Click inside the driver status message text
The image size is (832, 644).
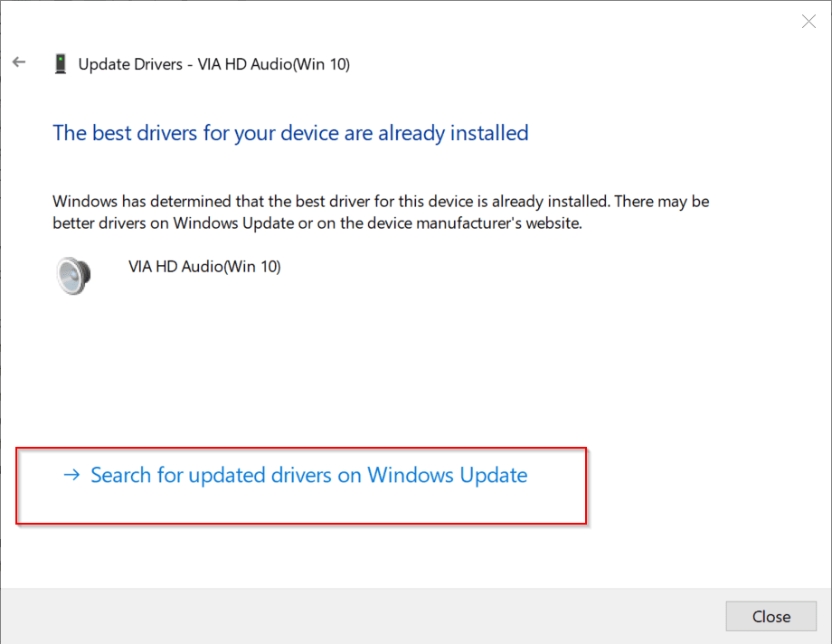pos(380,212)
